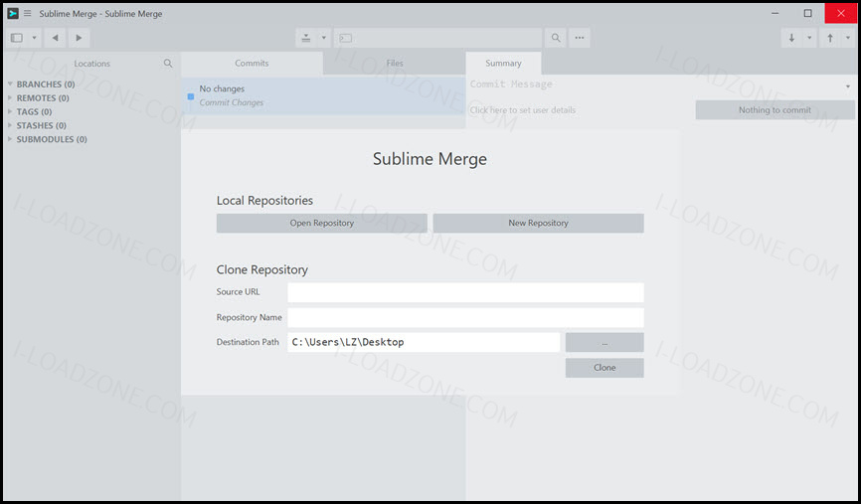This screenshot has height=504, width=861.
Task: Open push options dropdown arrow
Action: (x=848, y=38)
